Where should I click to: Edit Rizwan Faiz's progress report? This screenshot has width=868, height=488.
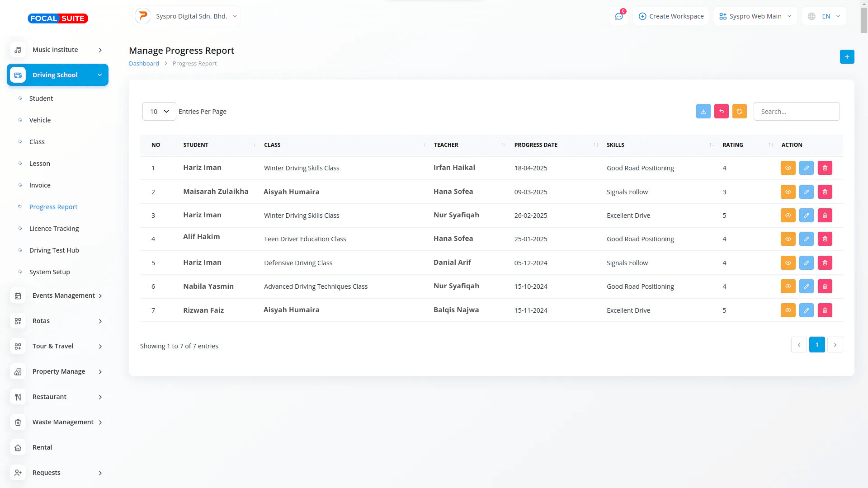pos(806,310)
